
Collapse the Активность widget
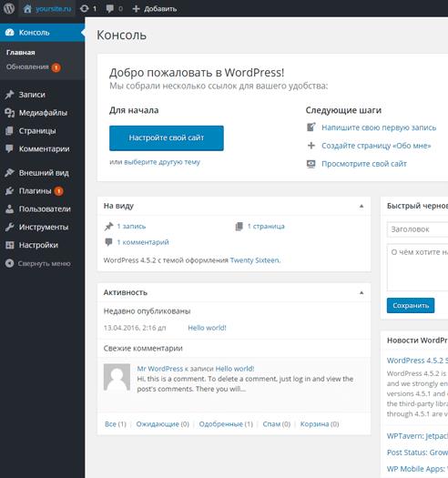[x=361, y=292]
